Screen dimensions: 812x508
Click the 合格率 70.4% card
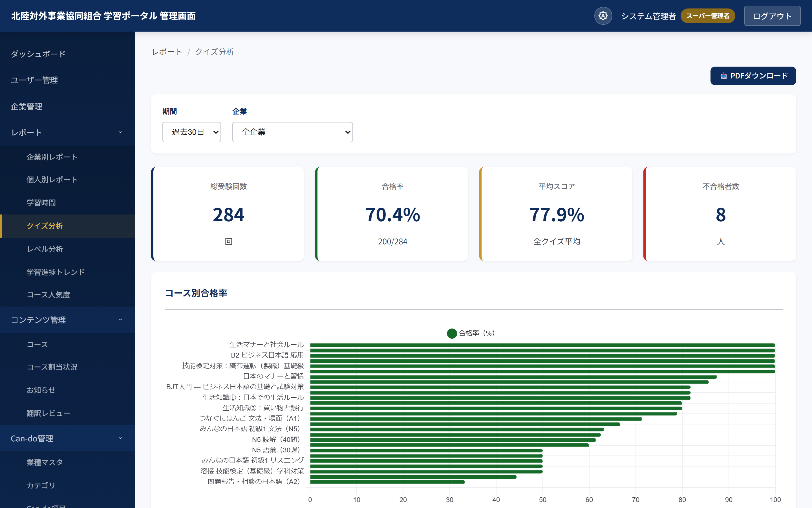[x=392, y=214]
